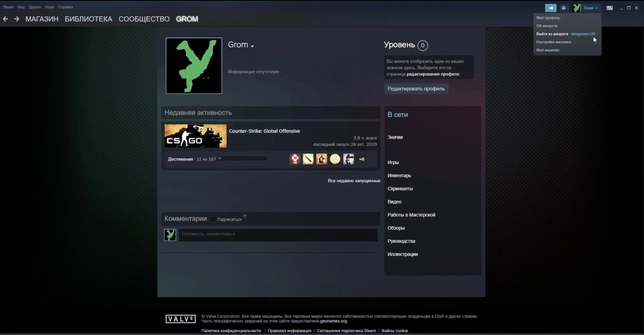Go to the СООБЩЕСТВО tab

click(x=144, y=19)
